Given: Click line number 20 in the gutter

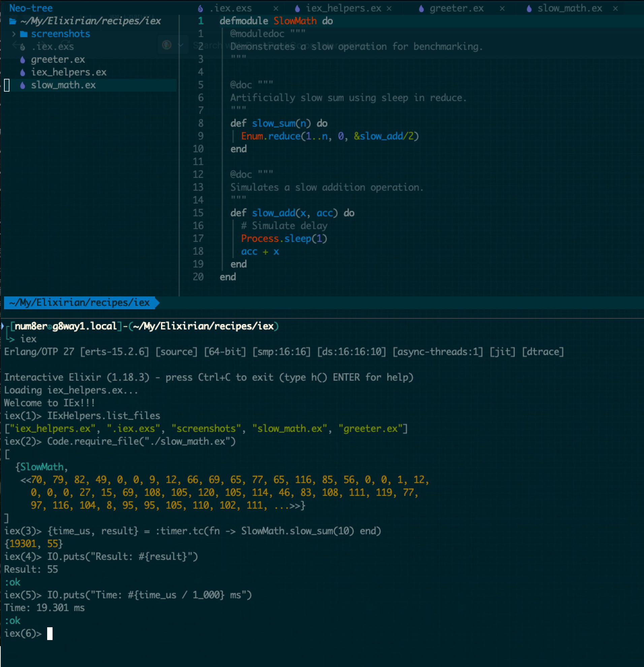Looking at the screenshot, I should (198, 277).
